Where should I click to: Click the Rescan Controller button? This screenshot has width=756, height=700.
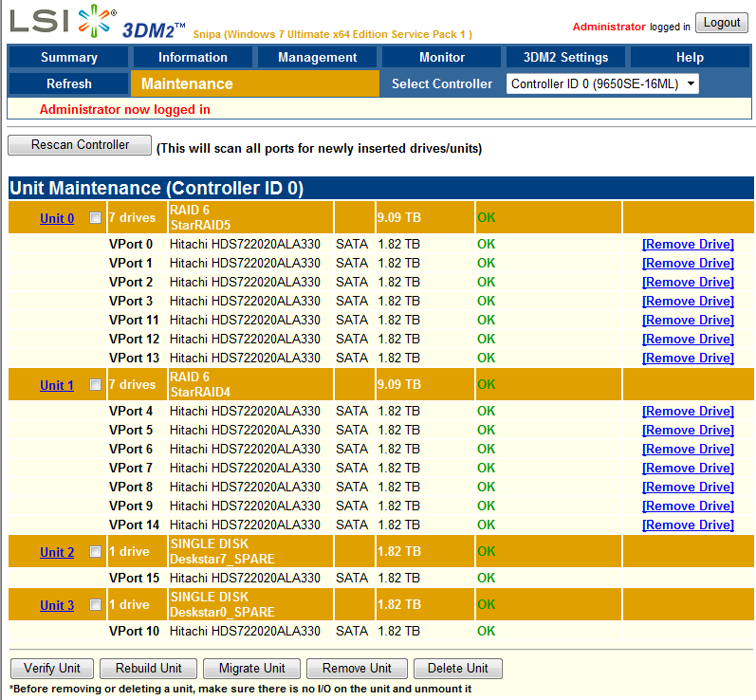(80, 145)
